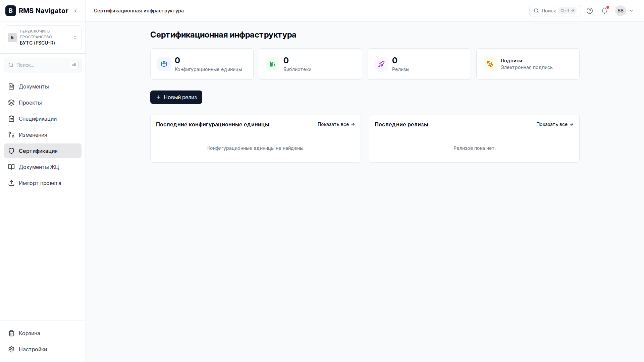The height and width of the screenshot is (362, 644).
Task: Open the Релизы stat card
Action: [419, 64]
